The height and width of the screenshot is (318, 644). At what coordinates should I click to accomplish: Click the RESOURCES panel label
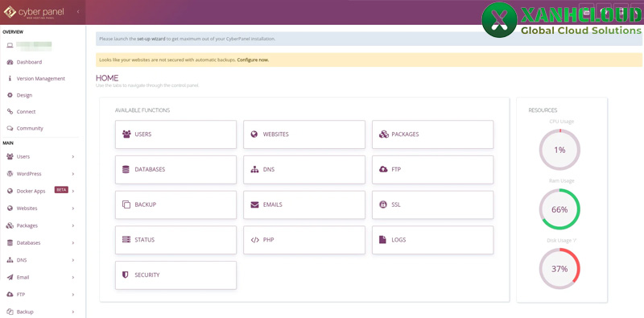click(543, 110)
